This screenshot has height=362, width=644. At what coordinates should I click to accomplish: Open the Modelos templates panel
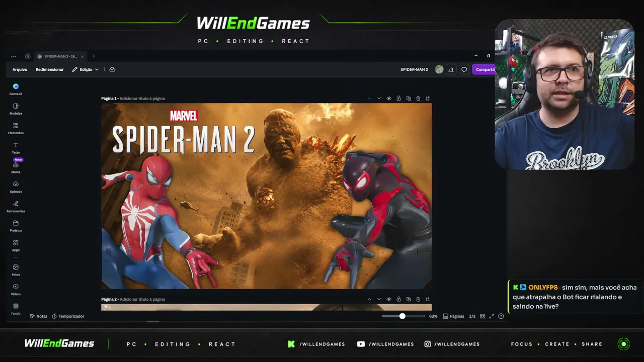point(16,109)
